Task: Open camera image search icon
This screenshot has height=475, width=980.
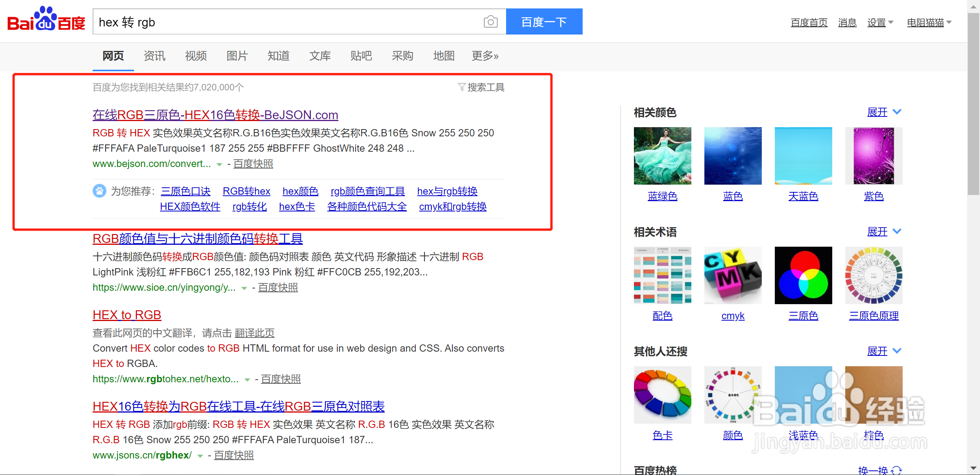Action: coord(490,22)
